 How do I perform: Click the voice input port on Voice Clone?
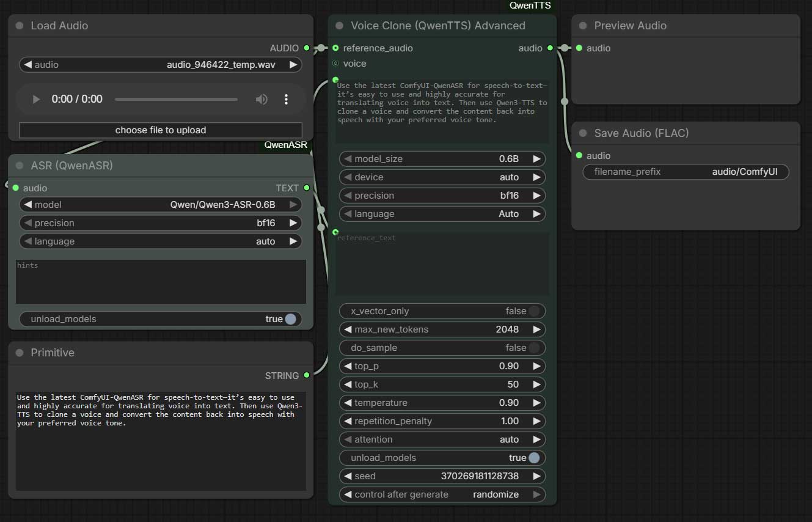[335, 64]
